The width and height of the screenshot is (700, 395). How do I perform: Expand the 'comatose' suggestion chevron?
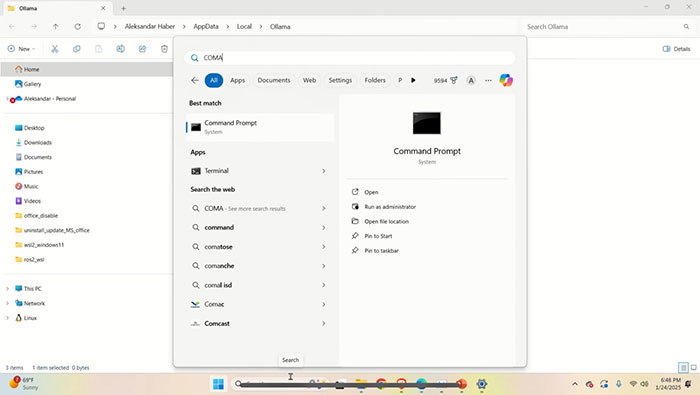tap(324, 247)
